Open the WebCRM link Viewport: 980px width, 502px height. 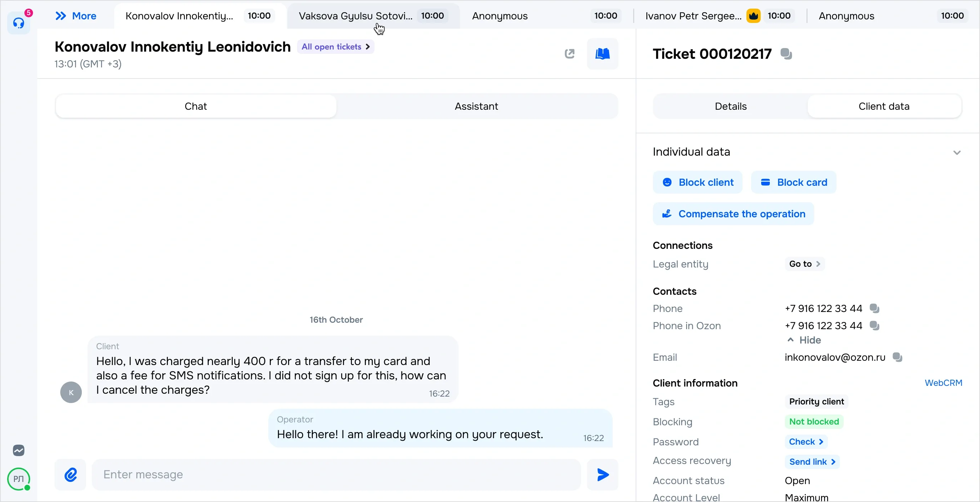click(943, 383)
